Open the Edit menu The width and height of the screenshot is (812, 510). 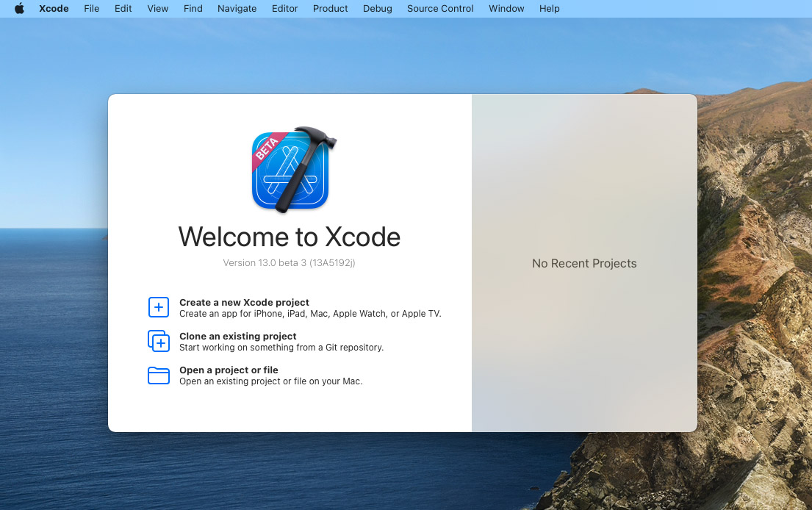tap(123, 8)
